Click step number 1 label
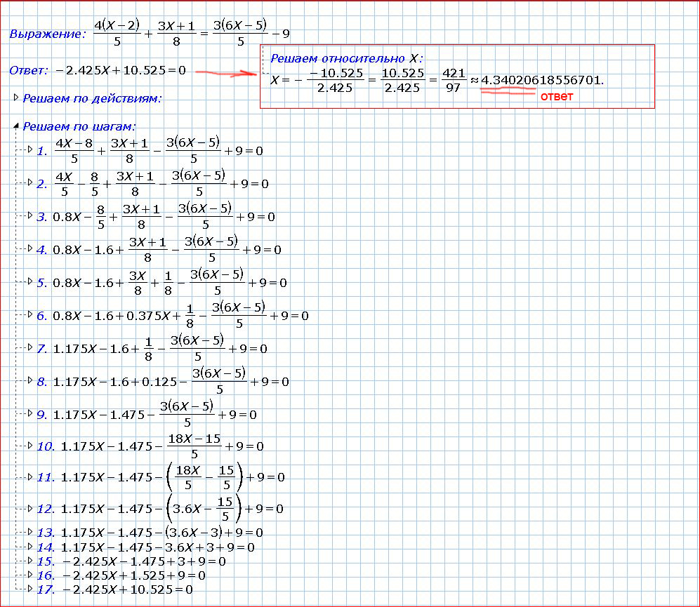The height and width of the screenshot is (607, 700). pos(42,151)
